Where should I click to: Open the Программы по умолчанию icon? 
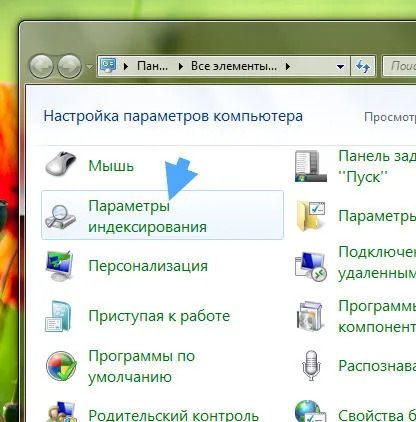coord(61,366)
